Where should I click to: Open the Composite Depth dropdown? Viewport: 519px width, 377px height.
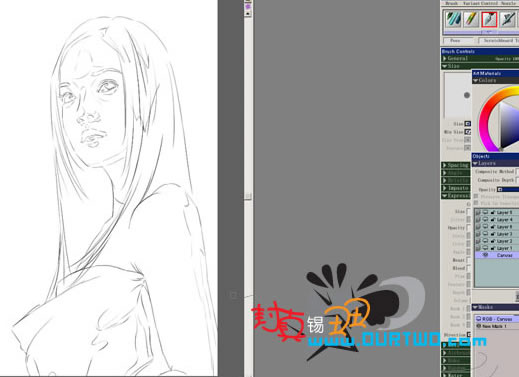coord(517,180)
